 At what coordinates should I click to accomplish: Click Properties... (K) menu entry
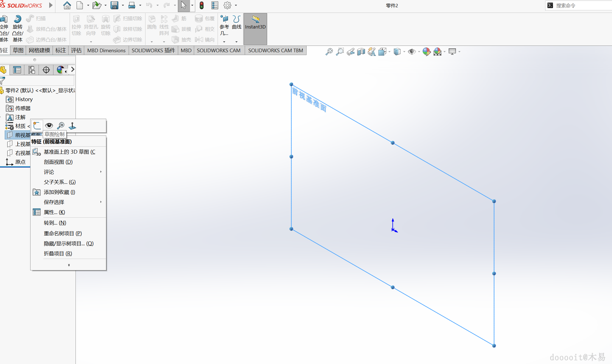(54, 212)
